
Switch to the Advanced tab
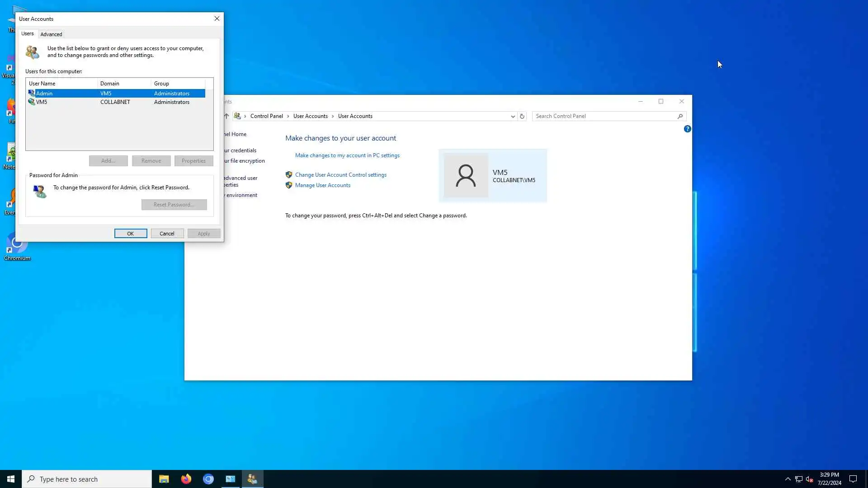[51, 34]
